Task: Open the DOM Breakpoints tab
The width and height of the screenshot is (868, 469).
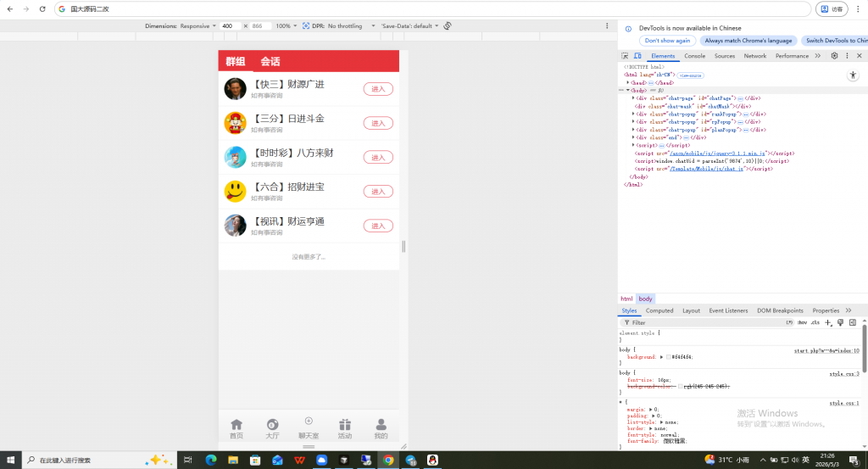Action: (780, 310)
